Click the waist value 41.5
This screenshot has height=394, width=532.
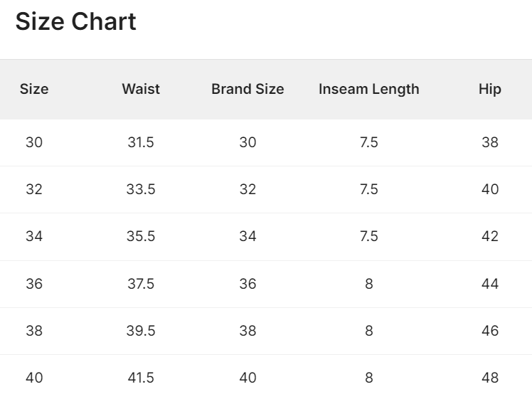[141, 378]
